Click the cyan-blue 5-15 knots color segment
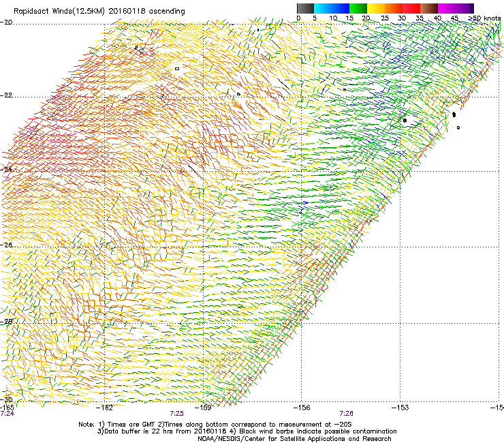 [332, 8]
